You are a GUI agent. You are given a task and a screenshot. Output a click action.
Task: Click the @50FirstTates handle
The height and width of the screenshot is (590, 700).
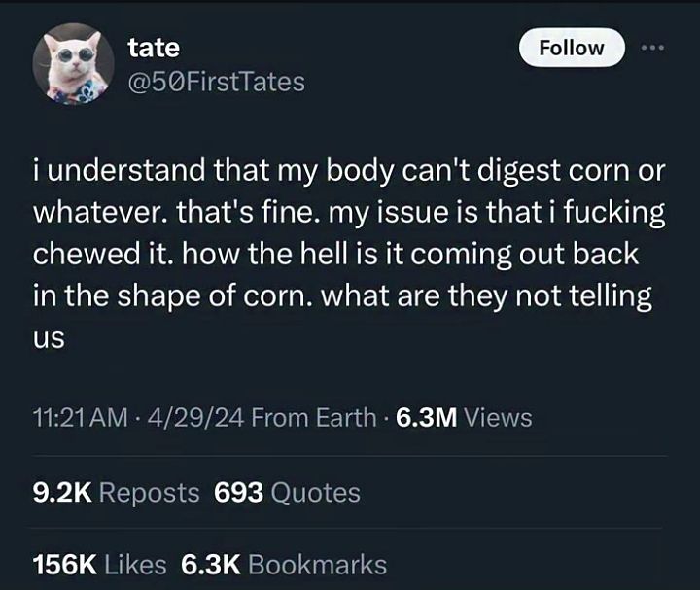tap(217, 83)
